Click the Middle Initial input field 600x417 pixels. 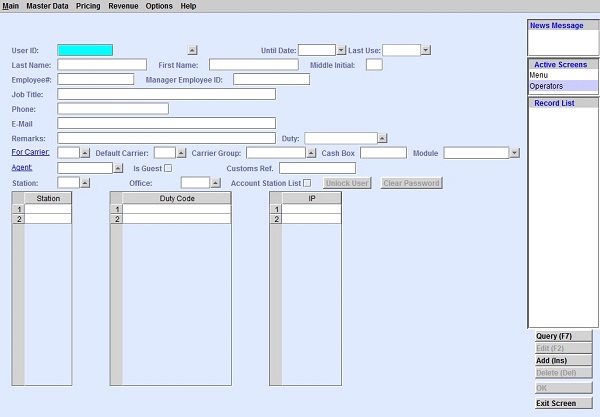pos(374,65)
